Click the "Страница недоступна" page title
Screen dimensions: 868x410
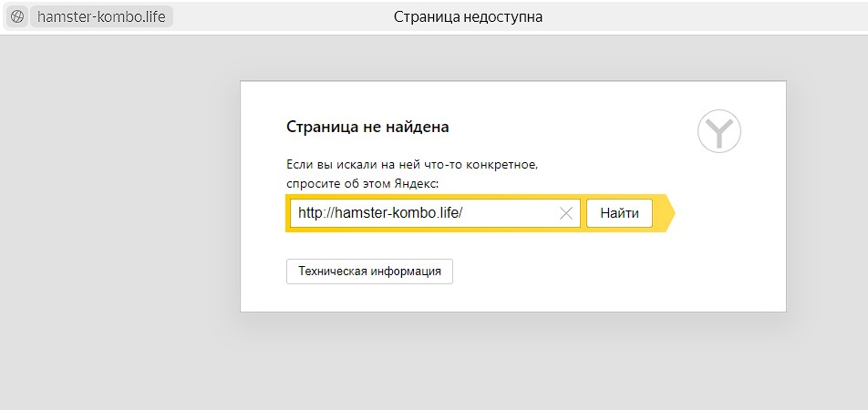tap(468, 16)
